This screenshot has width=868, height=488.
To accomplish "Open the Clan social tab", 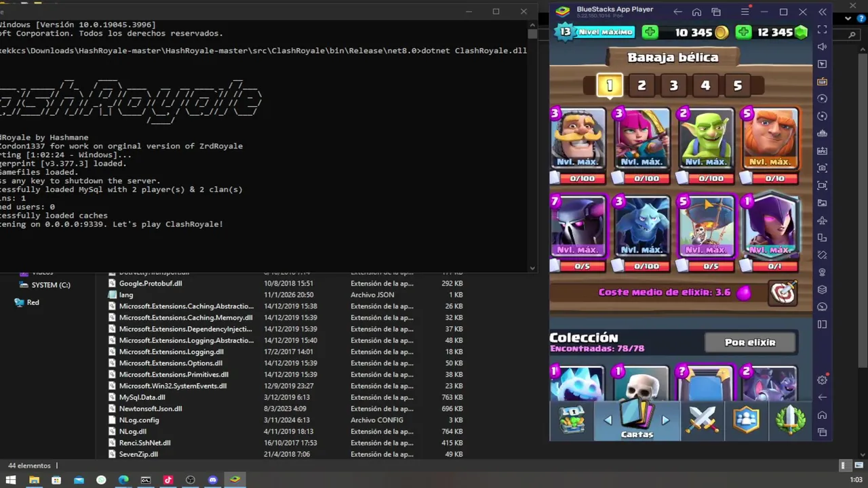I will [746, 420].
